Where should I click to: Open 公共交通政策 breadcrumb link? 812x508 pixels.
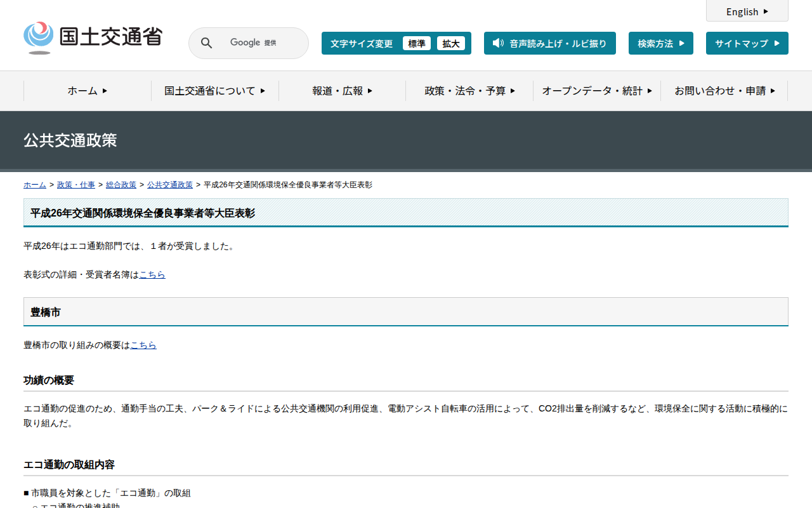169,185
